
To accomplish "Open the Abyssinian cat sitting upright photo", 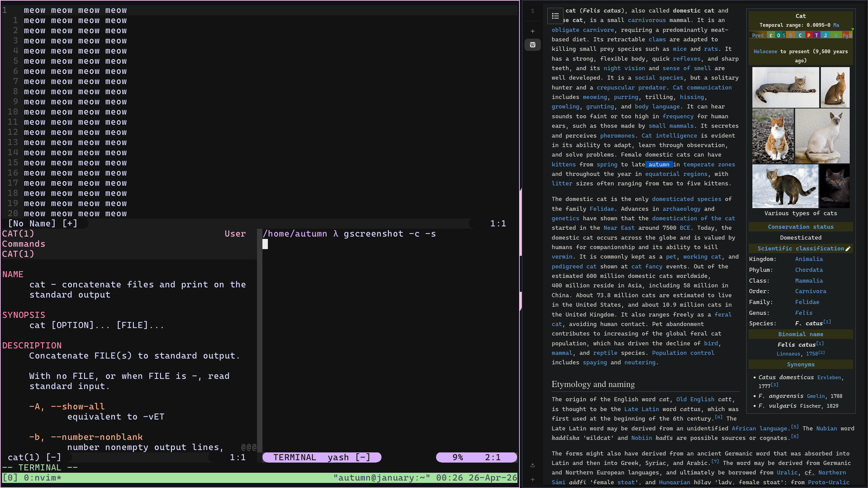I will [x=835, y=87].
